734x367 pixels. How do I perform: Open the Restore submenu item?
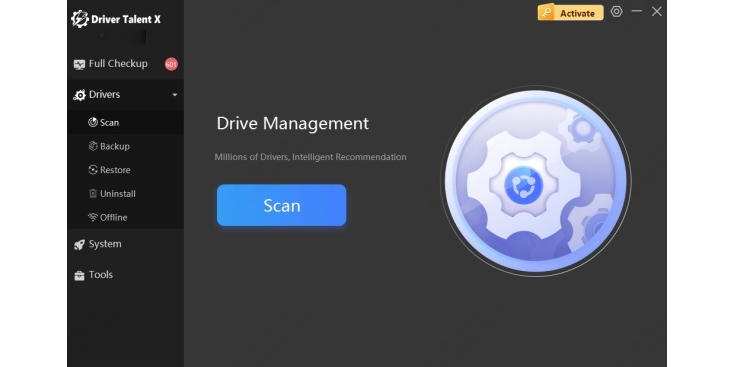tap(125, 170)
